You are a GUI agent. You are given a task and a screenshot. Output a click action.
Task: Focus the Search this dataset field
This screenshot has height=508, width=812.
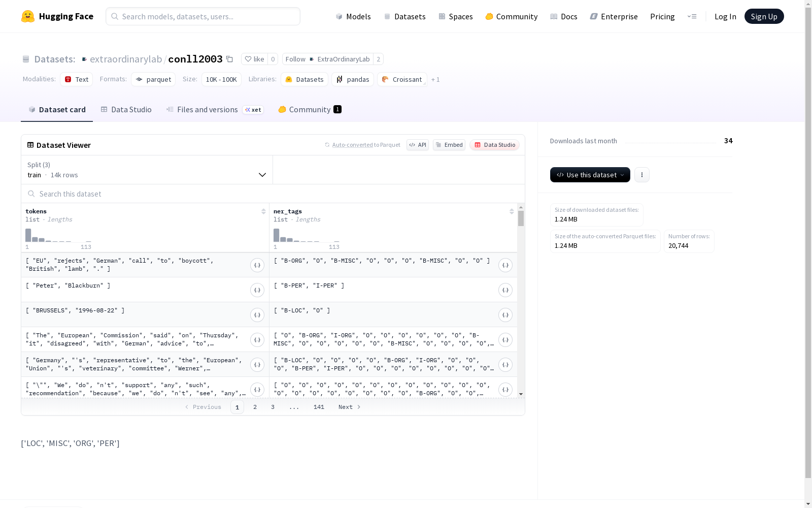coord(273,194)
